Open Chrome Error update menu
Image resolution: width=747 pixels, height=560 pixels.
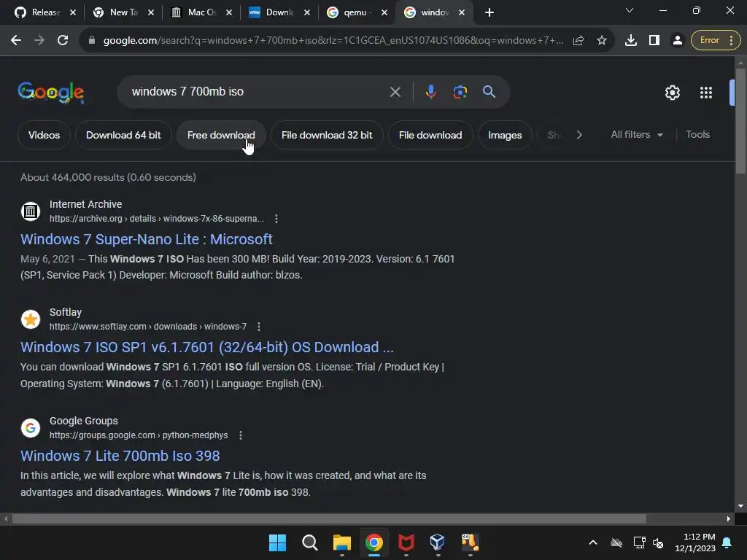coord(716,41)
